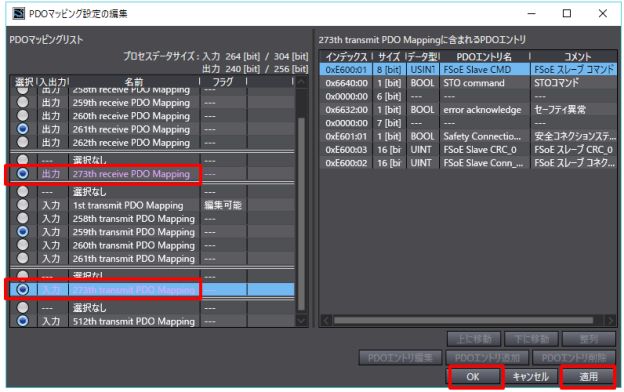Image resolution: width=624 pixels, height=392 pixels.
Task: Click the FSoE Slave CRC_0 entry name
Action: click(480, 150)
